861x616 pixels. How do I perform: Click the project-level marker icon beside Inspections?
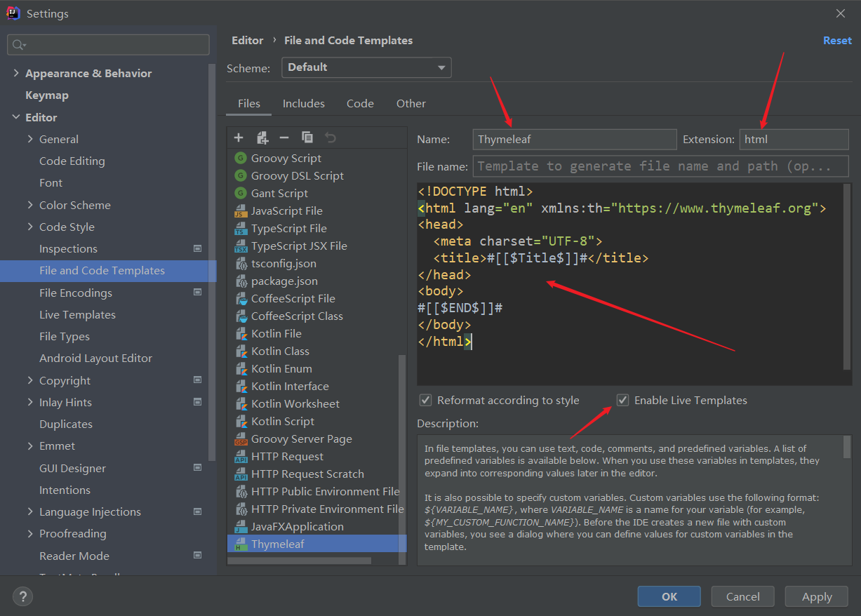coord(197,248)
